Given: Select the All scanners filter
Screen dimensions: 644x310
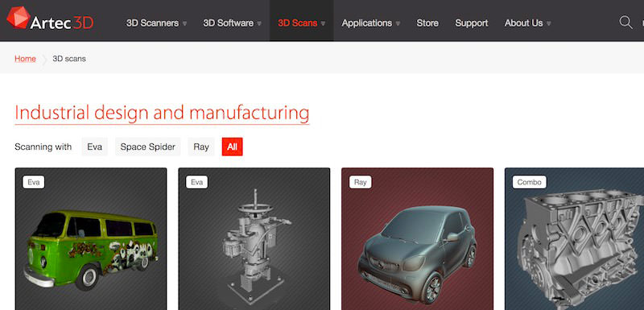Looking at the screenshot, I should tap(233, 147).
